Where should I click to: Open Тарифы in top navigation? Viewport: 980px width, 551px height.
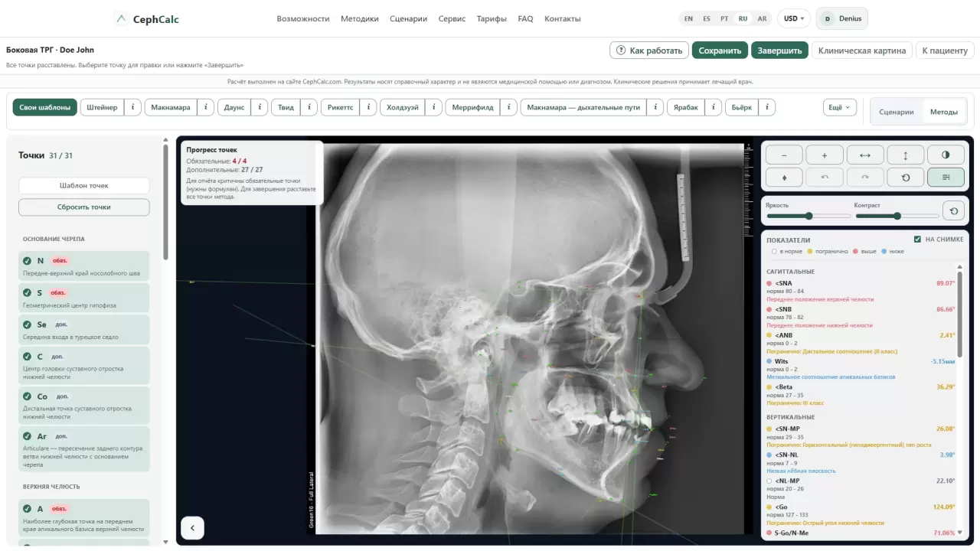(x=492, y=18)
